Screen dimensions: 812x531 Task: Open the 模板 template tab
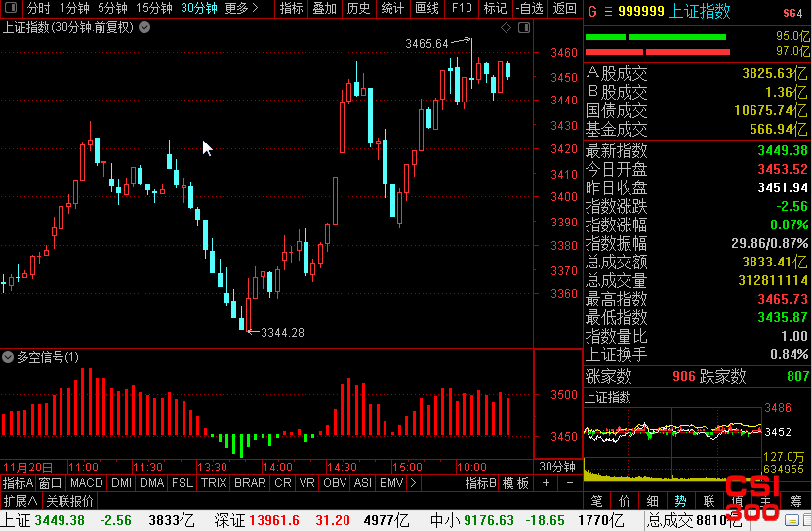pyautogui.click(x=515, y=483)
